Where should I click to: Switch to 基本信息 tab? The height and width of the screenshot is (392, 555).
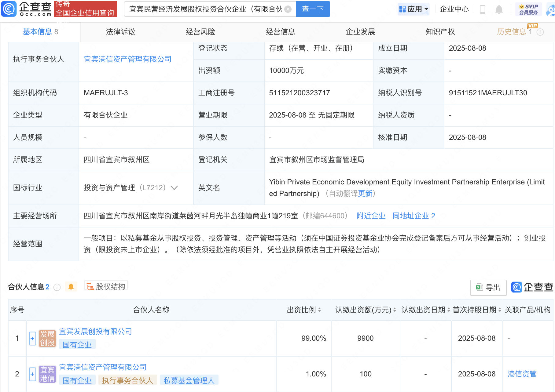pos(40,32)
